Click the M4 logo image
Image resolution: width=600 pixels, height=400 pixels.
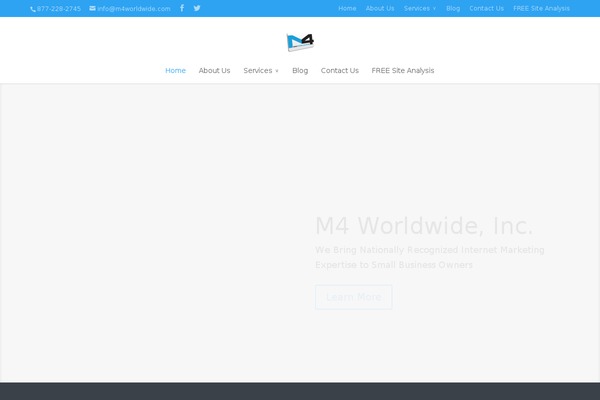pyautogui.click(x=300, y=42)
